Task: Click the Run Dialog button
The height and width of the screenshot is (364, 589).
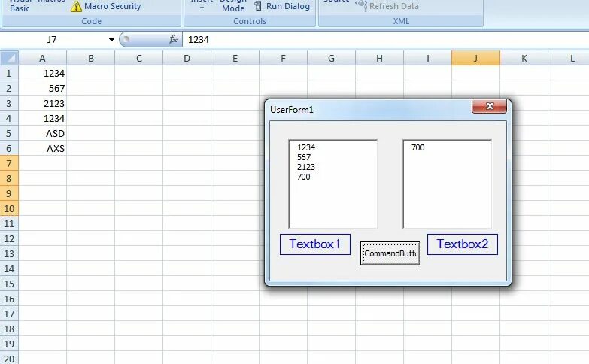Action: (x=283, y=6)
